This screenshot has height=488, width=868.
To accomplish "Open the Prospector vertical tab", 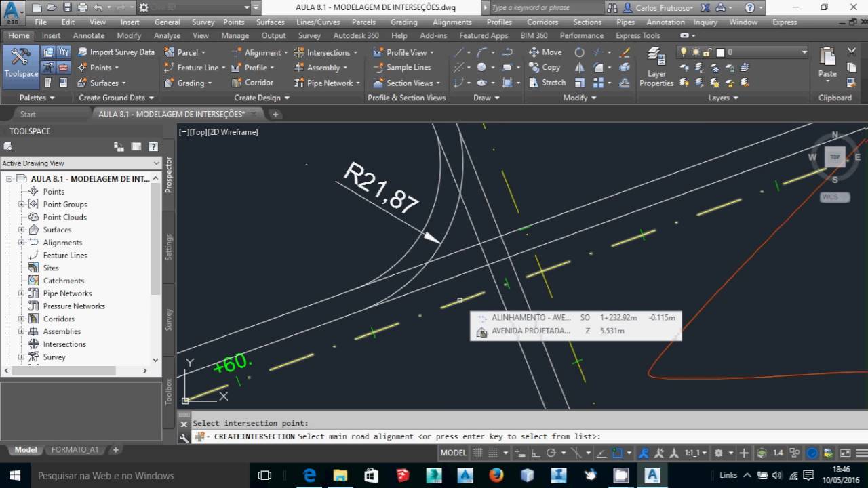I will click(169, 175).
